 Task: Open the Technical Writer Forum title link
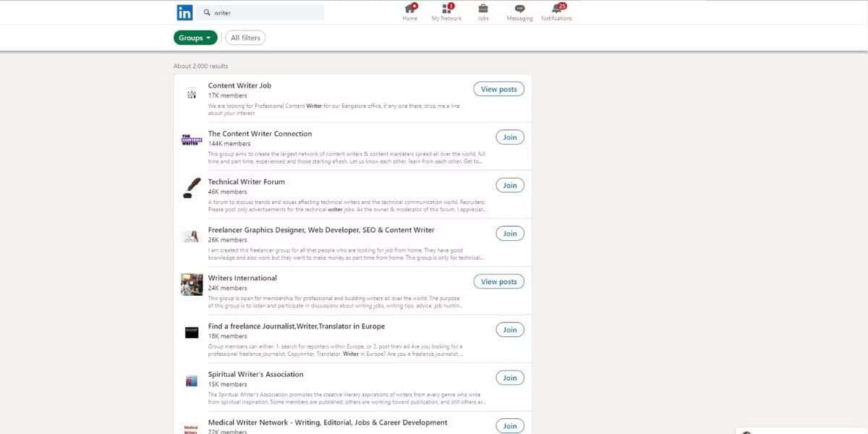(247, 182)
